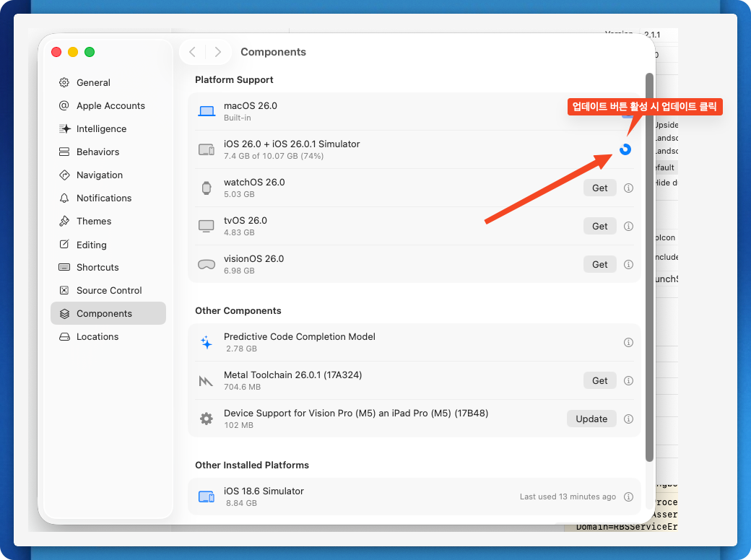This screenshot has width=751, height=560.
Task: Click the Intelligence sparkle icon
Action: 65,128
